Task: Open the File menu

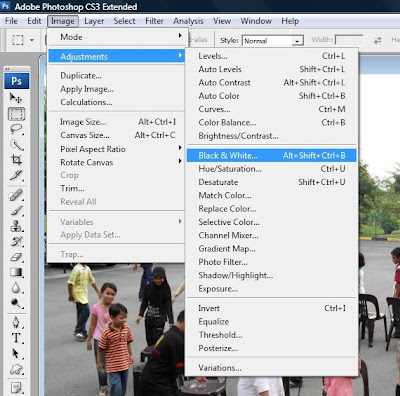Action: 11,21
